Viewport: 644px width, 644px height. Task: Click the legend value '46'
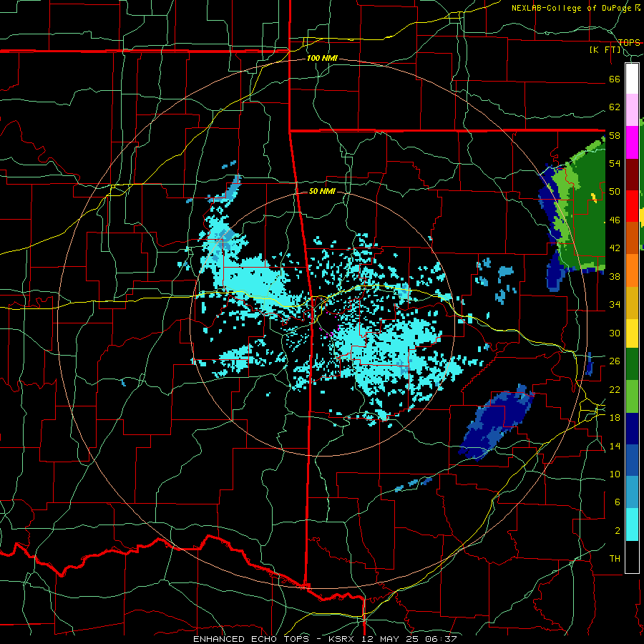[615, 220]
